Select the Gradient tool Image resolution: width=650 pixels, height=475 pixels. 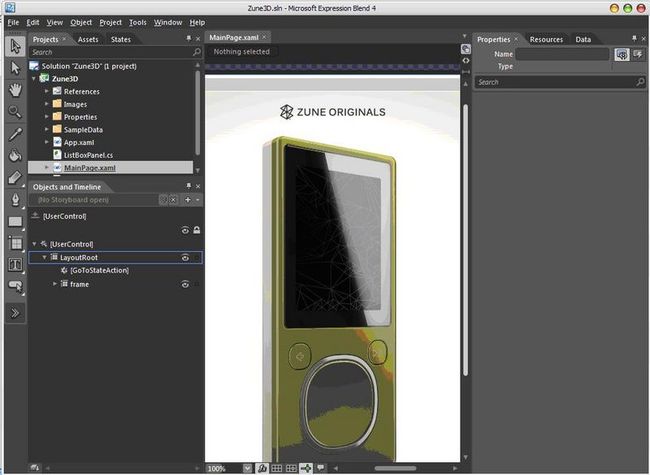(15, 177)
